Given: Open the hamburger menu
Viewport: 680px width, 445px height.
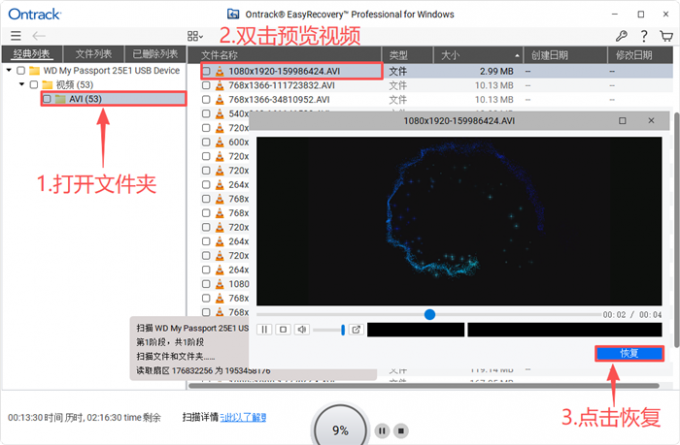Looking at the screenshot, I should [x=16, y=36].
